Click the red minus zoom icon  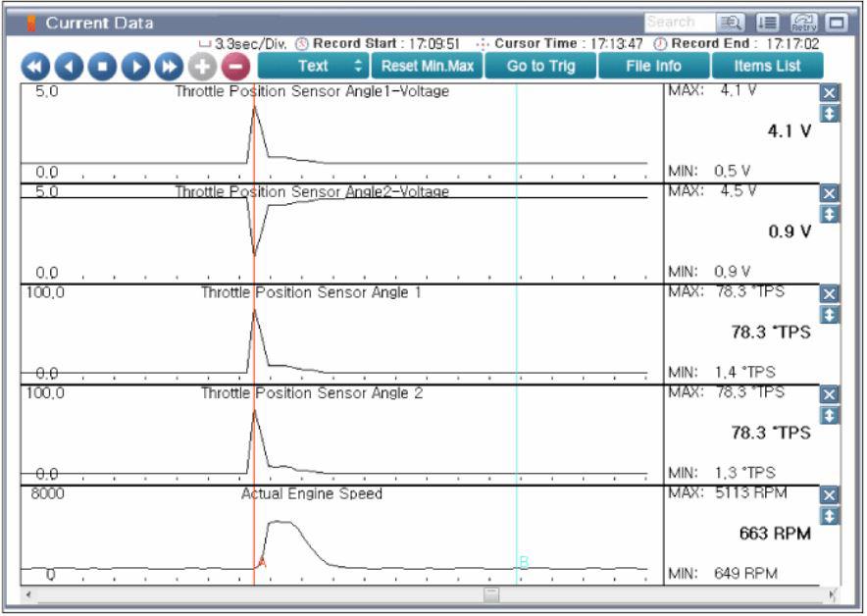[236, 67]
